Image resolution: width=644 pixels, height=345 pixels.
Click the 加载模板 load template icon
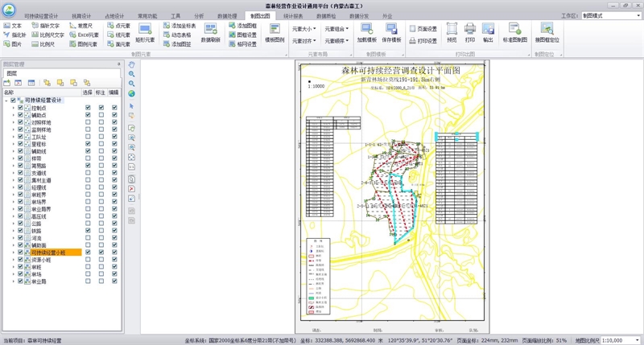pyautogui.click(x=367, y=31)
